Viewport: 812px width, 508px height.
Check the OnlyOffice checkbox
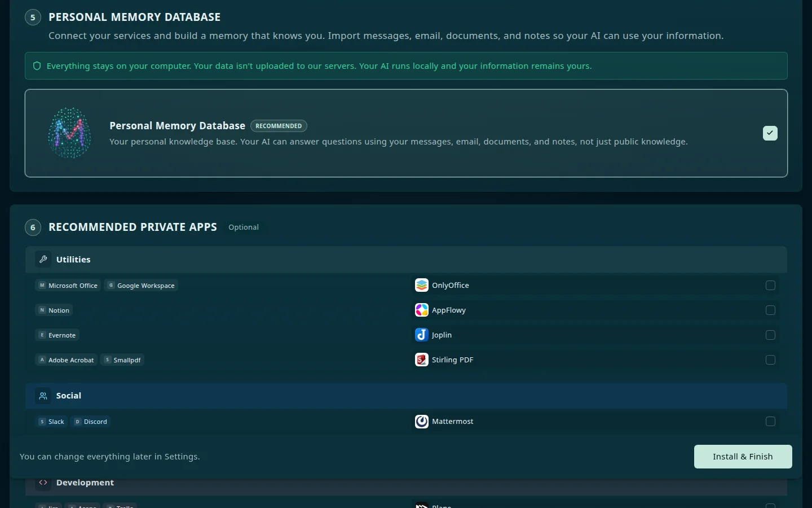[771, 286]
